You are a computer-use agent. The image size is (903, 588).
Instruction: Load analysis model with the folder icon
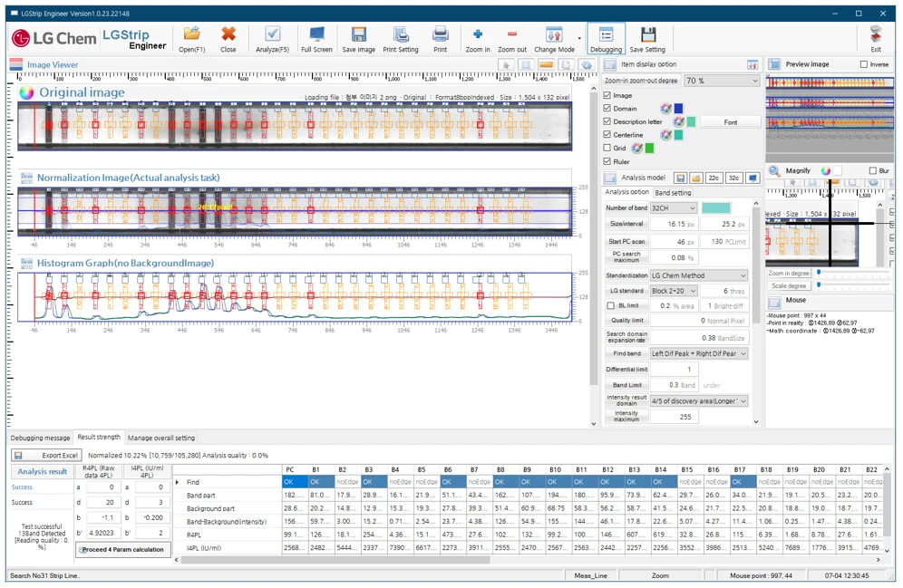tap(695, 178)
